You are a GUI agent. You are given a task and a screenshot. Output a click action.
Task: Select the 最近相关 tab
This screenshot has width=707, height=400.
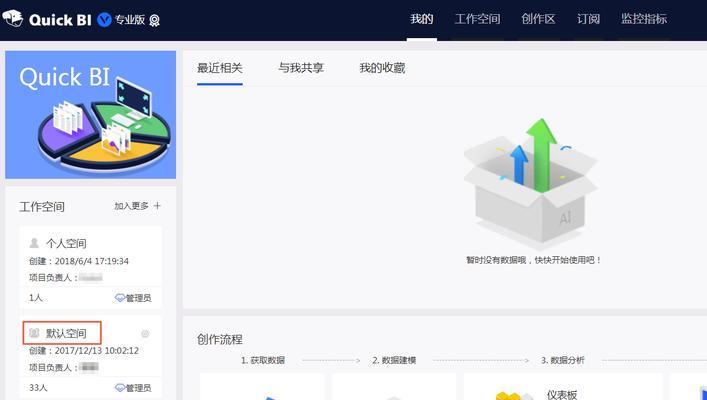[x=220, y=68]
